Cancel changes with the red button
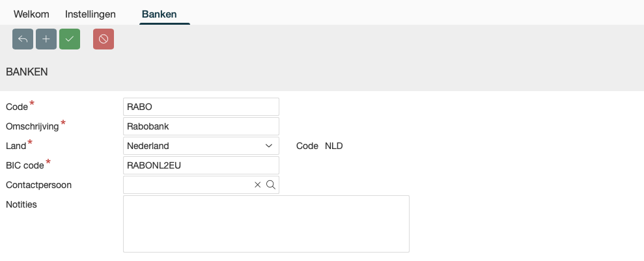The height and width of the screenshot is (261, 644). (x=104, y=39)
